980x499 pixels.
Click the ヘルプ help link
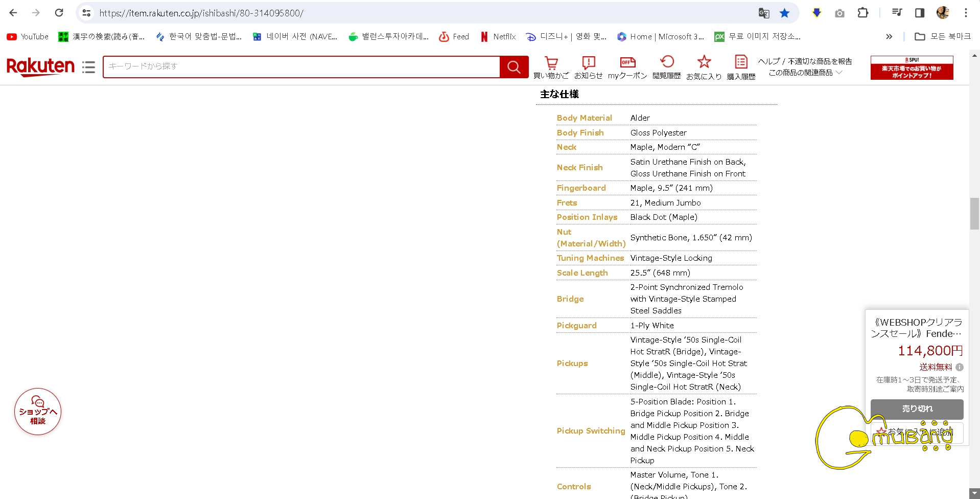[769, 61]
